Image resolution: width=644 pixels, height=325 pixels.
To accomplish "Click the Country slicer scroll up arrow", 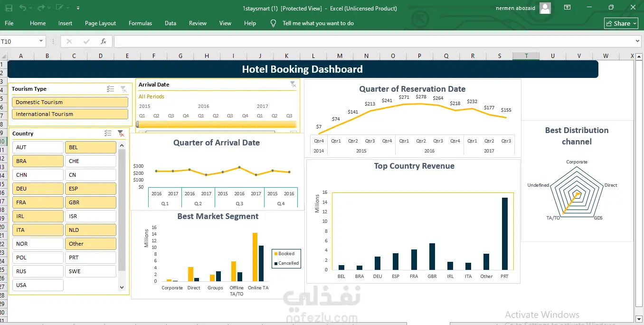I will [x=122, y=145].
